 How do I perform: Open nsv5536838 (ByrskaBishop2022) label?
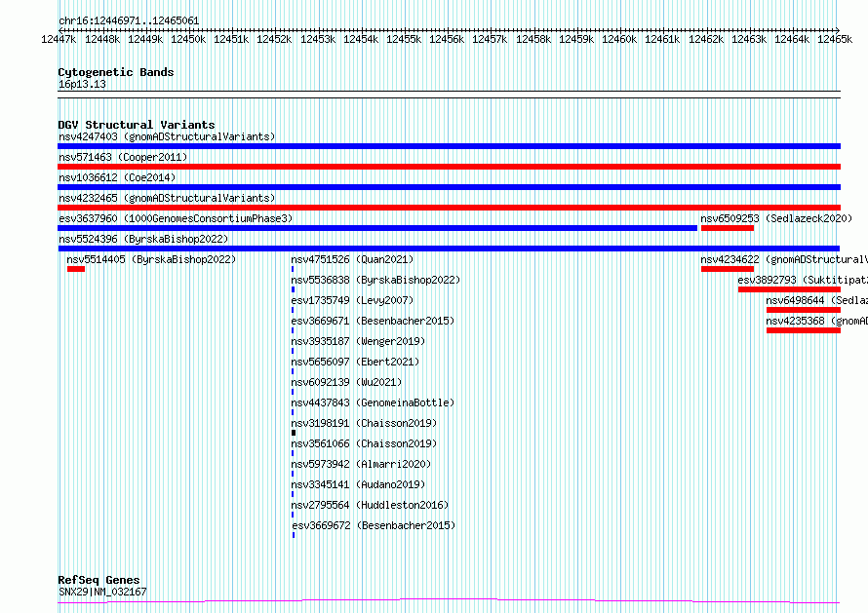click(x=375, y=280)
